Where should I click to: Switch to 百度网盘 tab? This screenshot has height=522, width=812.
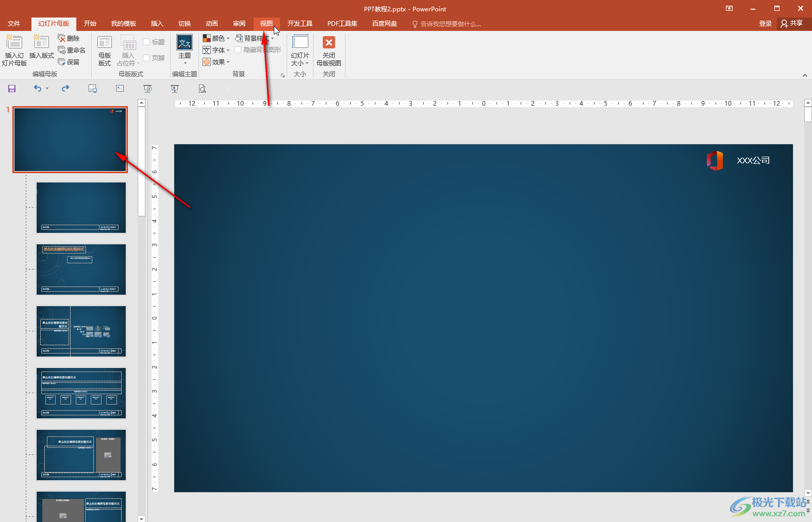[385, 24]
